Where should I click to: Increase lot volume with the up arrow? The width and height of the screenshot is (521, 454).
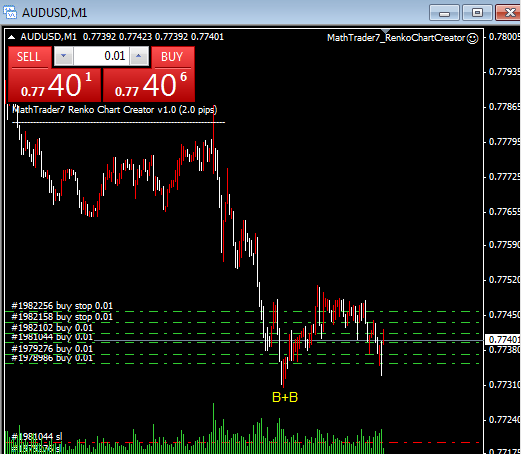(x=139, y=56)
